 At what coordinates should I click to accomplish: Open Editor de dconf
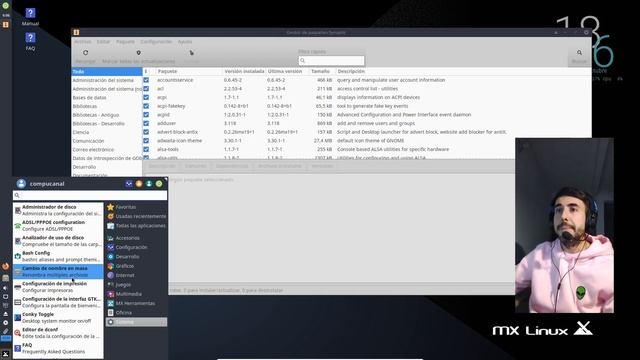[58, 333]
